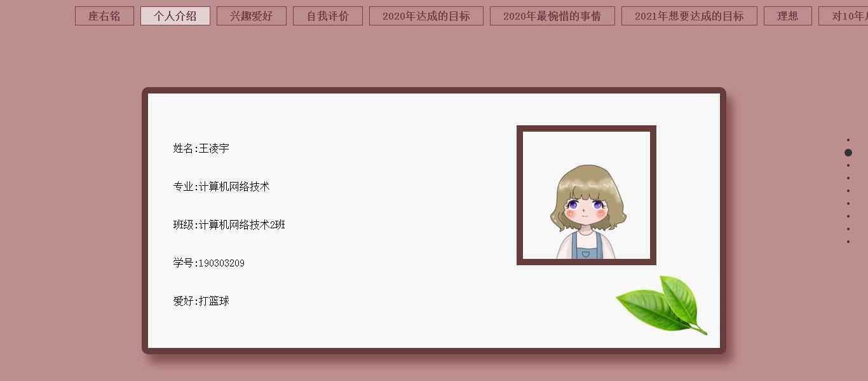Click the green tea leaves image

click(x=661, y=305)
